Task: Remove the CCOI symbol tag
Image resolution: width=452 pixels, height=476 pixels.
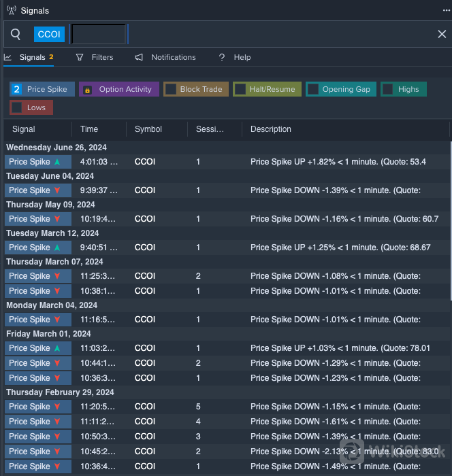Action: (49, 34)
